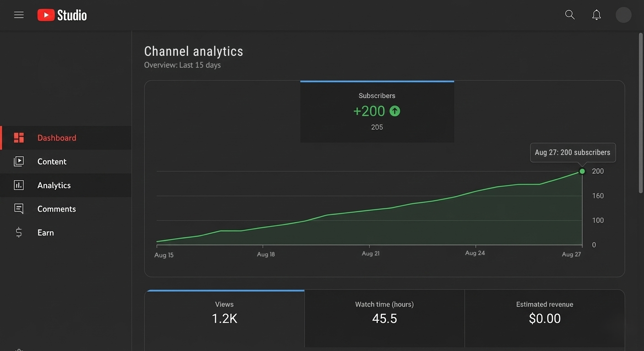Click the vertical page scrollbar
This screenshot has height=351, width=644.
point(640,113)
